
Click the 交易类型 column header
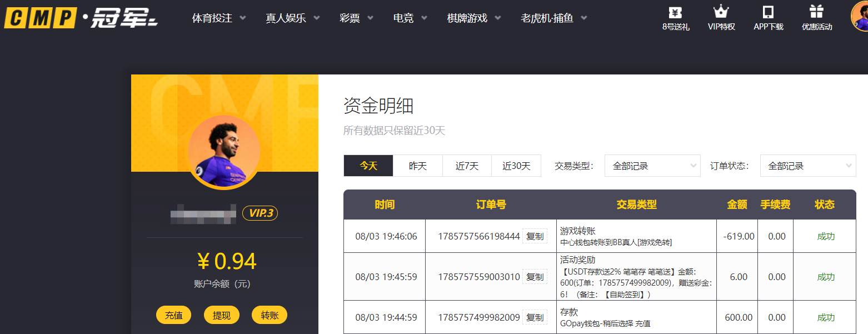click(x=636, y=205)
